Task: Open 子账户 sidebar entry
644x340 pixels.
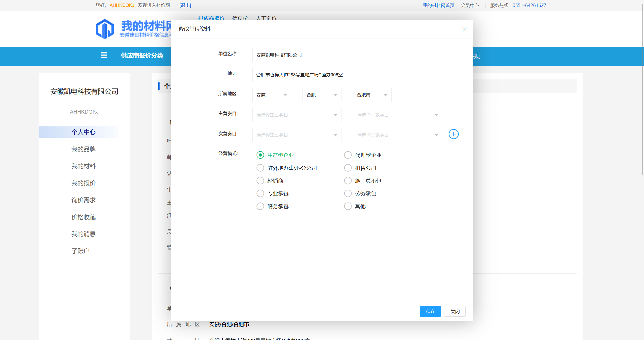Action: pyautogui.click(x=80, y=251)
